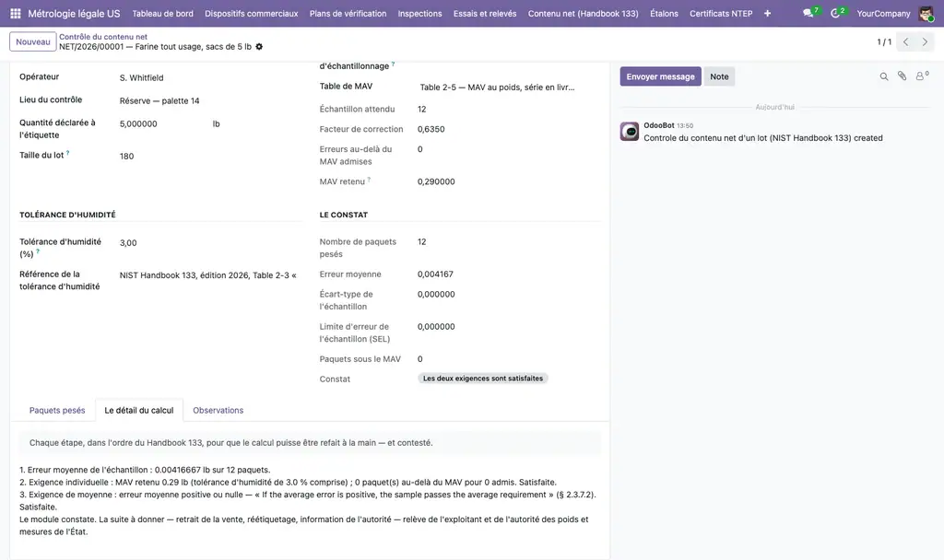
Task: Click Erreurs au-delà du MAV admises value
Action: (420, 149)
